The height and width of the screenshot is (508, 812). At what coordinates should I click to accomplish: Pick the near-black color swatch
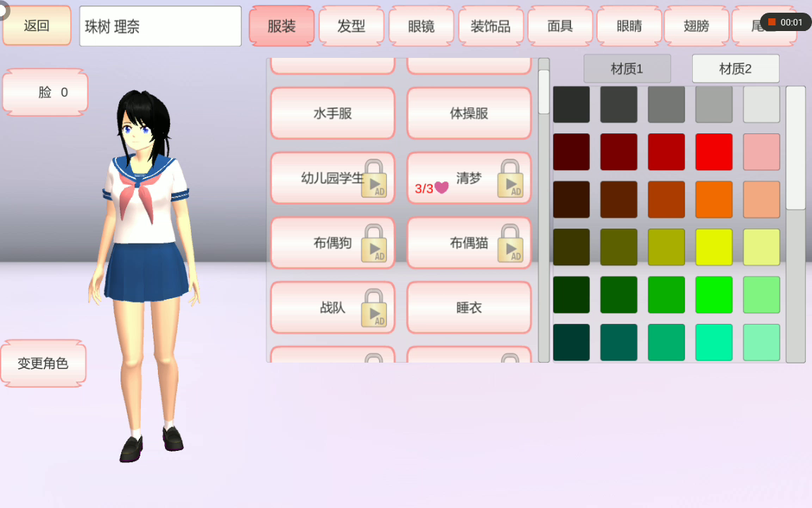point(571,104)
